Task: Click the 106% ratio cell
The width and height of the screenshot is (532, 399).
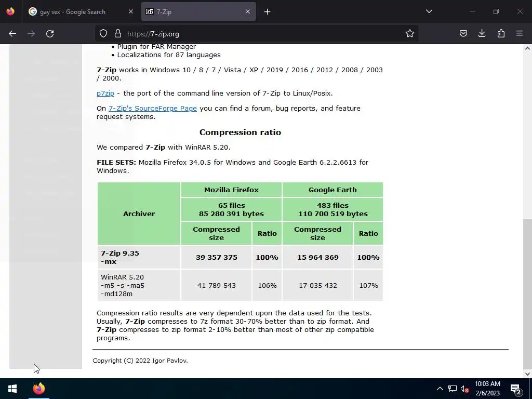Action: click(267, 285)
